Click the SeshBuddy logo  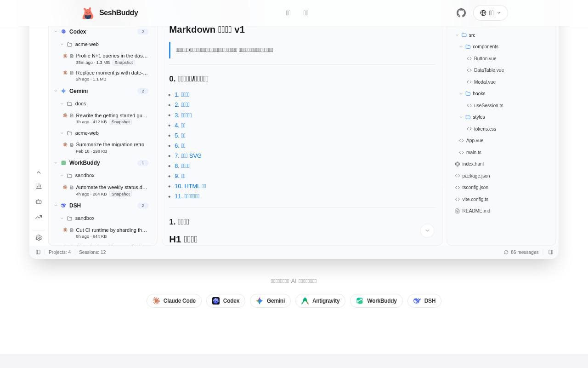(x=110, y=13)
